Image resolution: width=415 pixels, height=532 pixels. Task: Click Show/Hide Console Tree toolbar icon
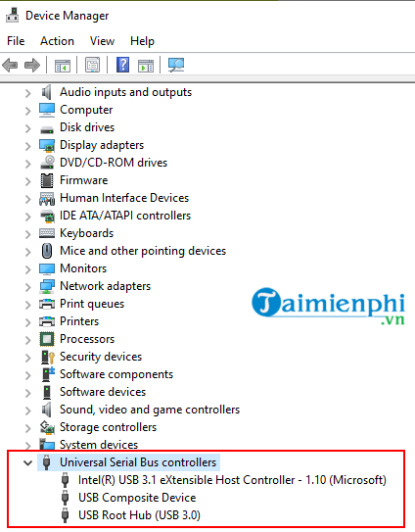[63, 65]
